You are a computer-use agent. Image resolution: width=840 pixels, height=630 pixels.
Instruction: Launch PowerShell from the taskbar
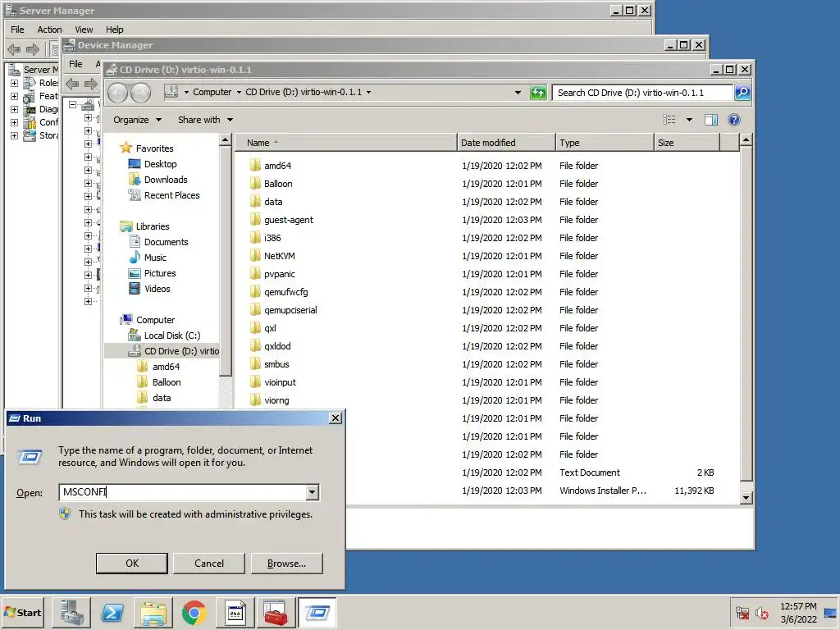pyautogui.click(x=112, y=612)
